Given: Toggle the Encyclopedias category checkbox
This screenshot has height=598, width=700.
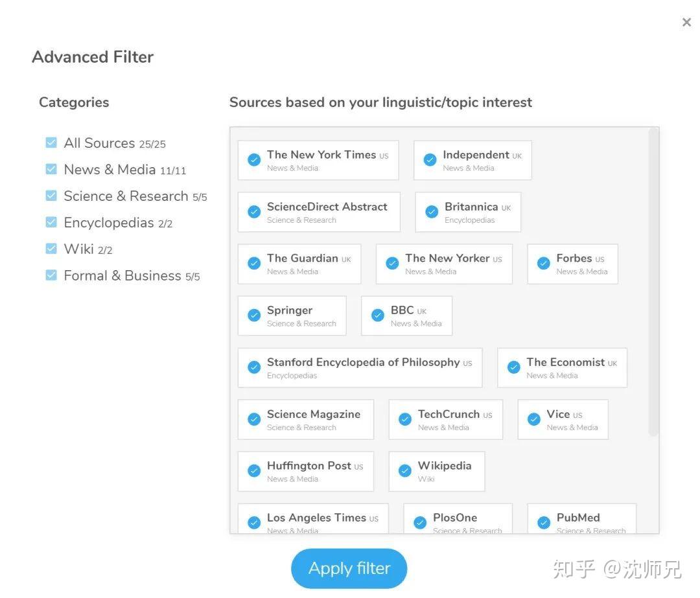Looking at the screenshot, I should 51,222.
